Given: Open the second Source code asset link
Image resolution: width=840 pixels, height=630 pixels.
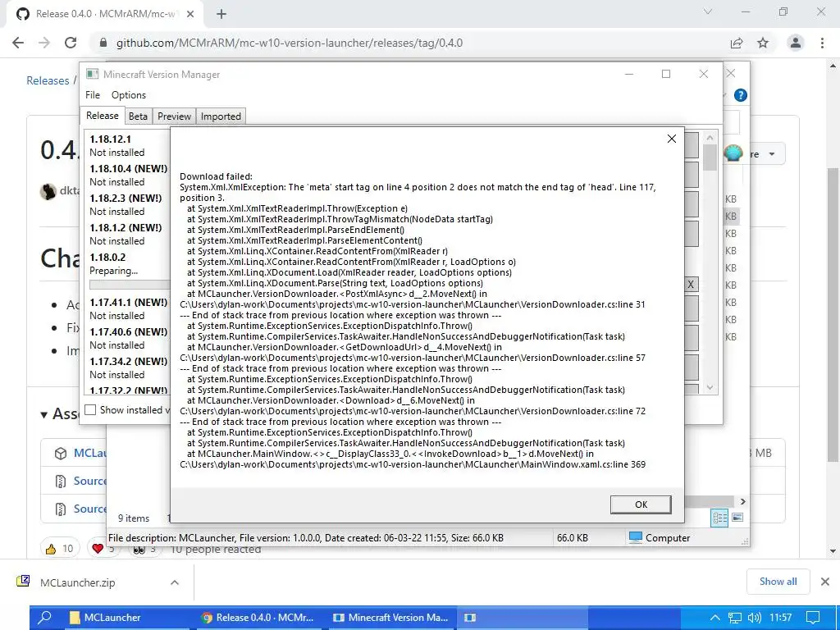Looking at the screenshot, I should 89,509.
